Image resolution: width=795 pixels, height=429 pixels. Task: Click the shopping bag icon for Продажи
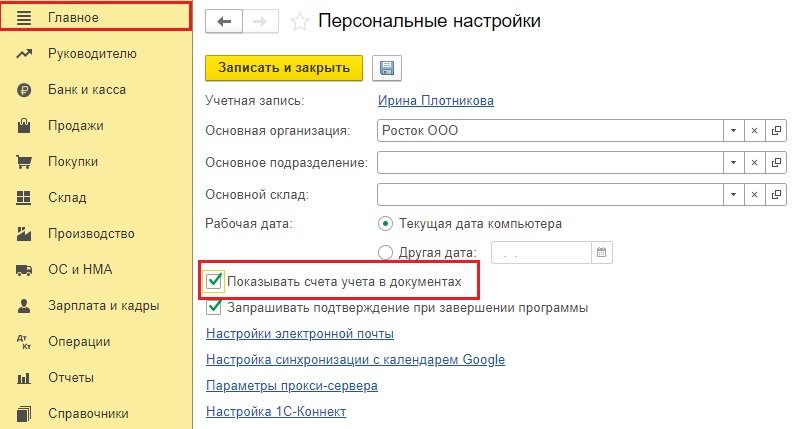(24, 126)
